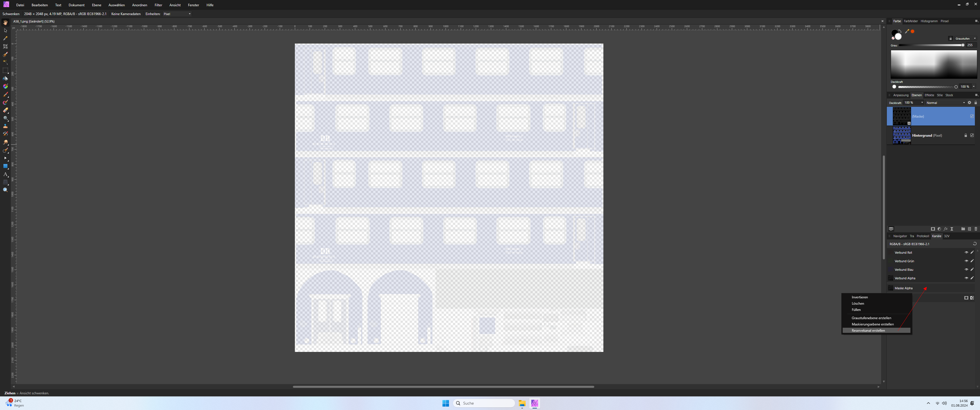The width and height of the screenshot is (980, 410).
Task: Click the Delete Layer trash icon
Action: (x=975, y=229)
